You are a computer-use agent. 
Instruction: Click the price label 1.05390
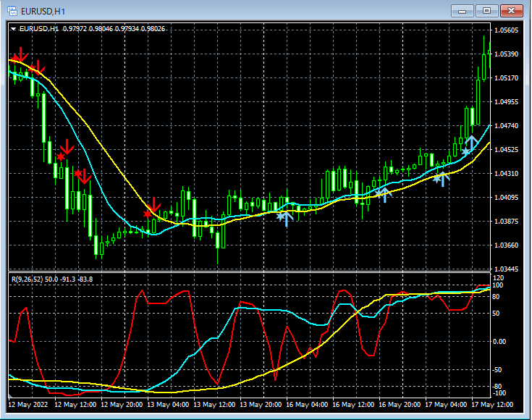506,54
